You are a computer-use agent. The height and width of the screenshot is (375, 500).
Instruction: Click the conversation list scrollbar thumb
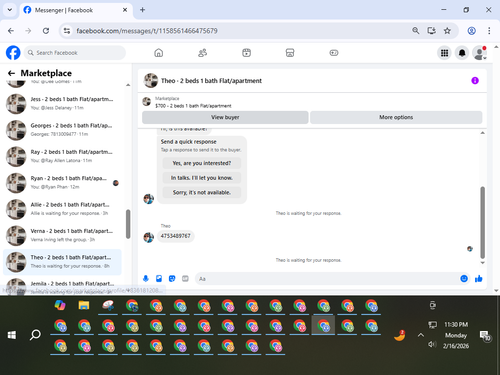coord(128,224)
